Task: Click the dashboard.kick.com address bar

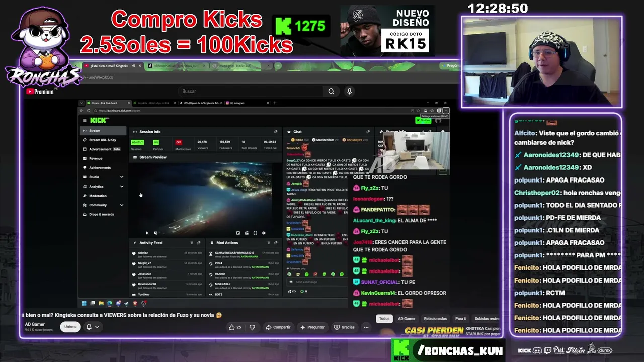Action: (x=252, y=111)
